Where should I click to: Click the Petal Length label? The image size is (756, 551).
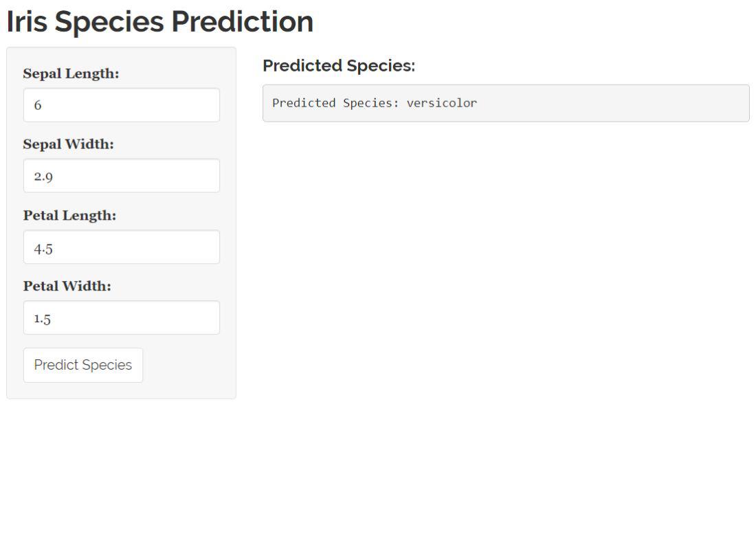click(x=69, y=215)
